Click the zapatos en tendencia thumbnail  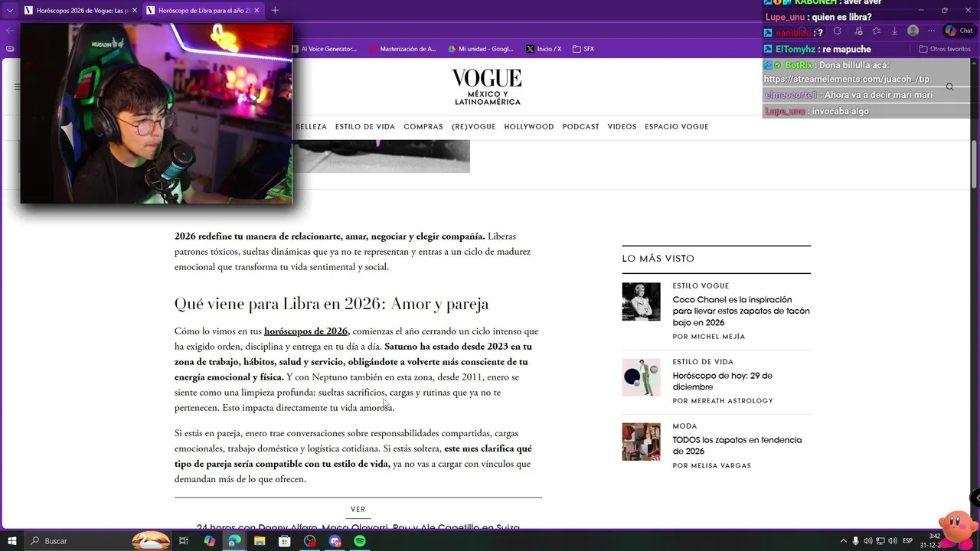point(641,442)
